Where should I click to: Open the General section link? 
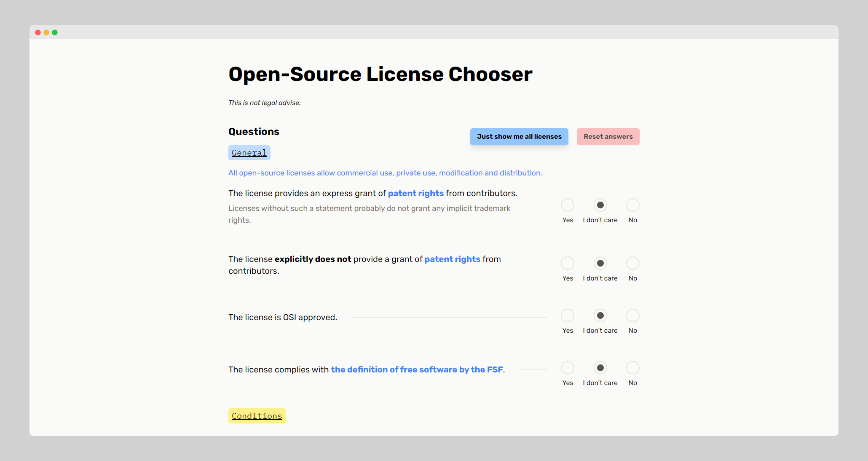click(x=249, y=153)
